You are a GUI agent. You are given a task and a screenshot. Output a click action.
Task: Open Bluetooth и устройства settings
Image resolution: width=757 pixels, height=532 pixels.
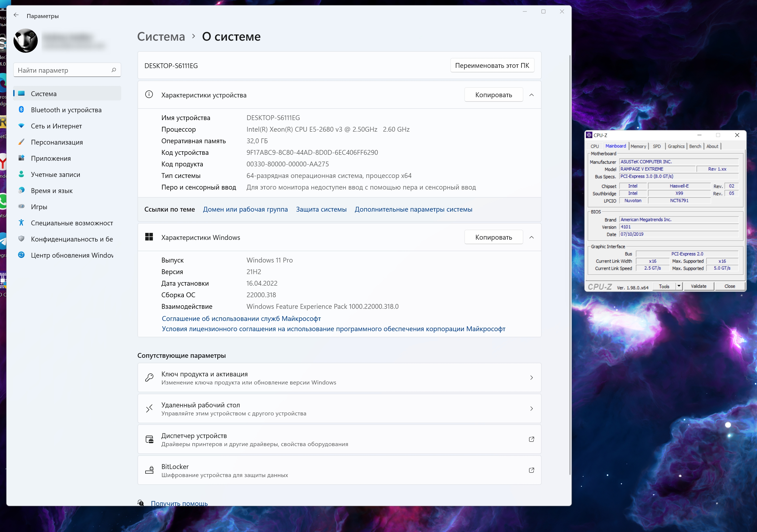[66, 110]
